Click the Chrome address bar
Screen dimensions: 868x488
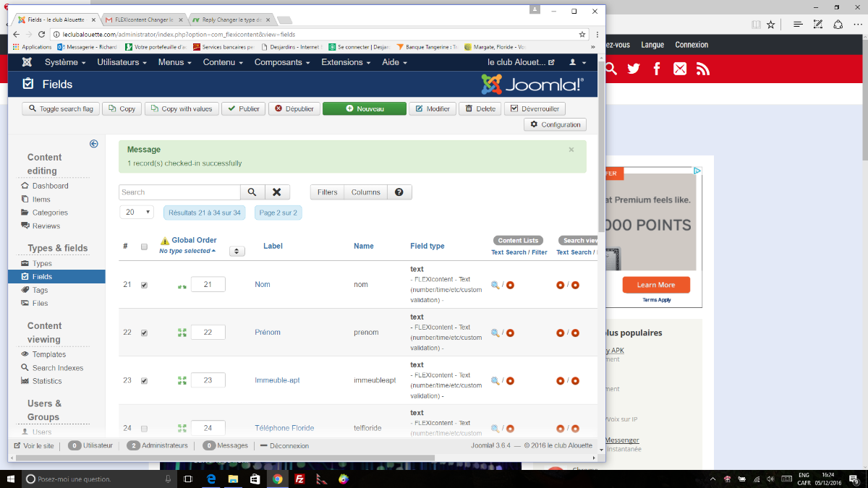tap(318, 34)
